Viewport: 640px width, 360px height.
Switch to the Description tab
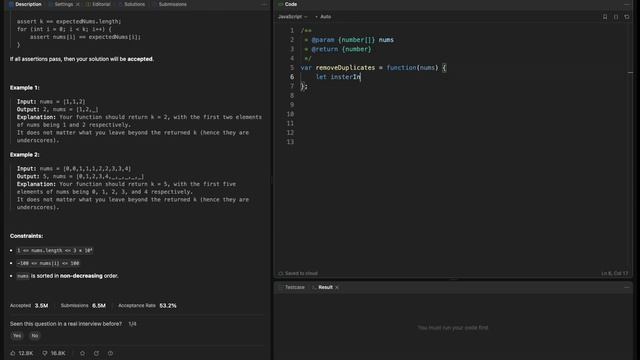point(25,4)
